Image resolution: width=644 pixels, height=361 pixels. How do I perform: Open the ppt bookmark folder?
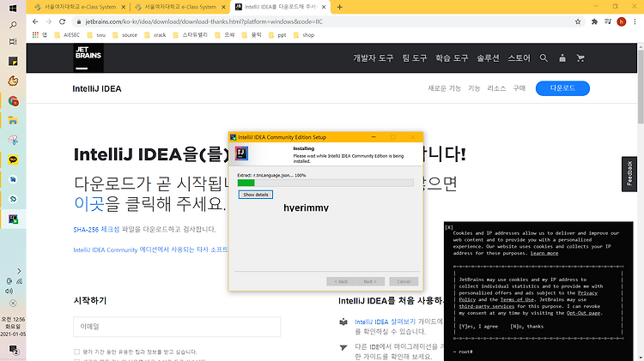[277, 35]
